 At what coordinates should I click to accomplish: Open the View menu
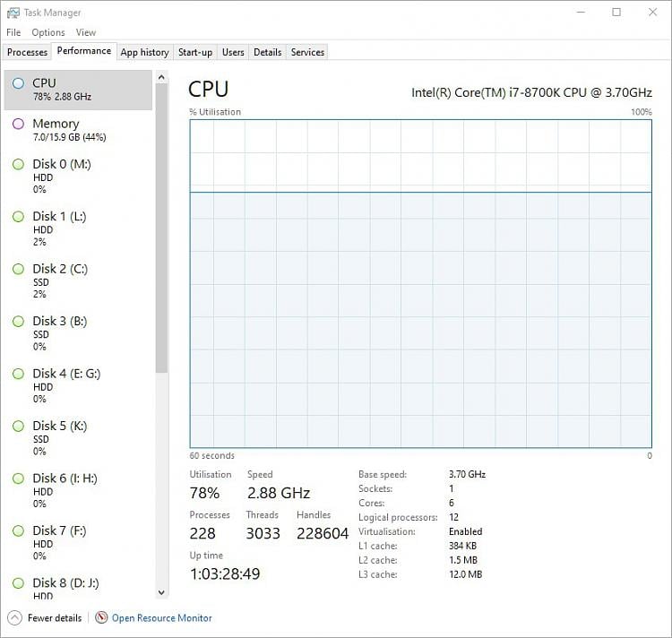[86, 32]
